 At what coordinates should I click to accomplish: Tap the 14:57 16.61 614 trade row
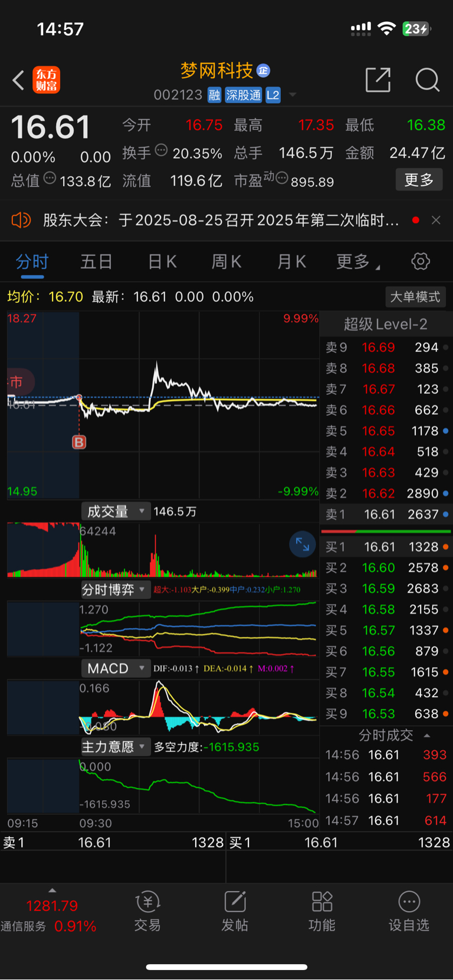click(386, 820)
